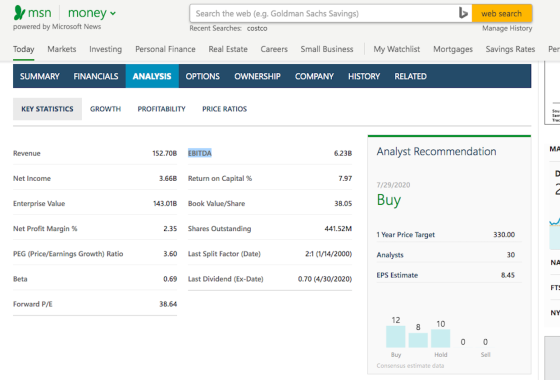Screen dimensions: 560x380
Task: Switch to the RELATED tab
Action: click(x=410, y=76)
